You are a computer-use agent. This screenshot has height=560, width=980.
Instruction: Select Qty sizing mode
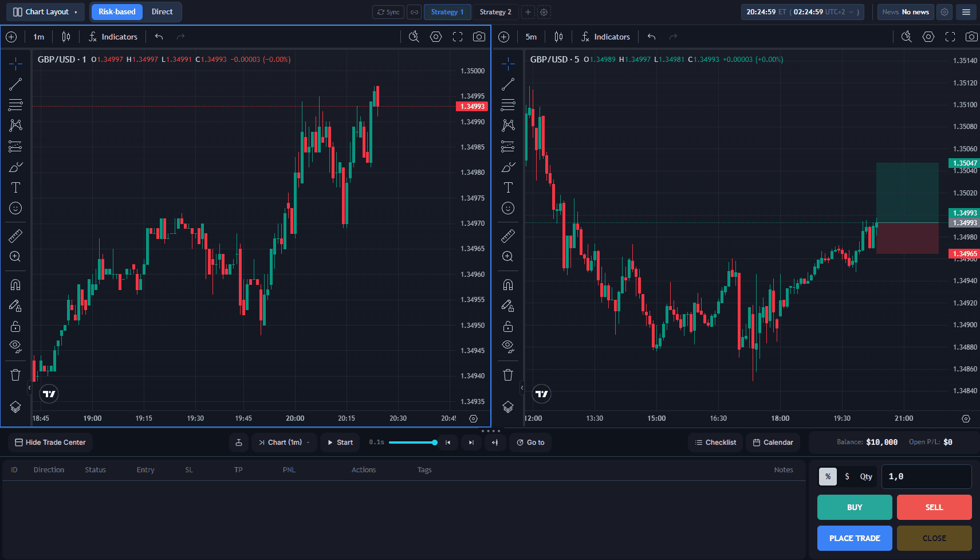click(x=866, y=477)
